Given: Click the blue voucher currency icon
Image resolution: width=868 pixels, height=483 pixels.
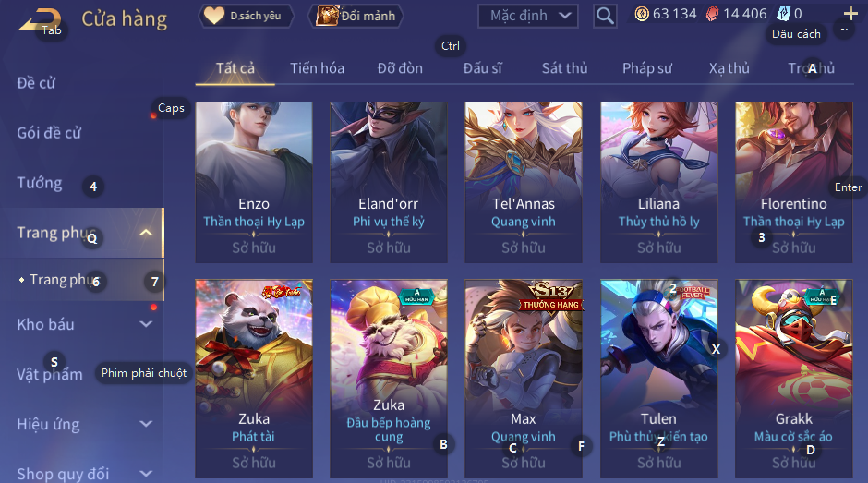Looking at the screenshot, I should (x=783, y=14).
